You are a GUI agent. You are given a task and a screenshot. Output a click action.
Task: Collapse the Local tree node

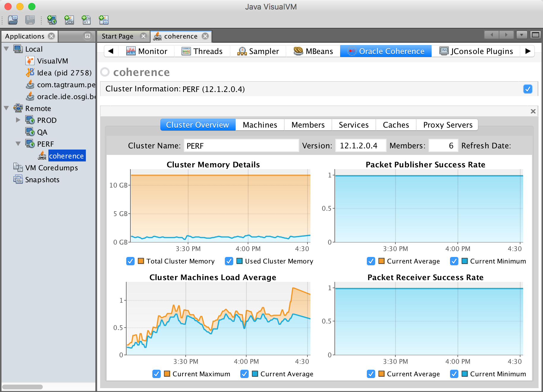click(x=6, y=49)
